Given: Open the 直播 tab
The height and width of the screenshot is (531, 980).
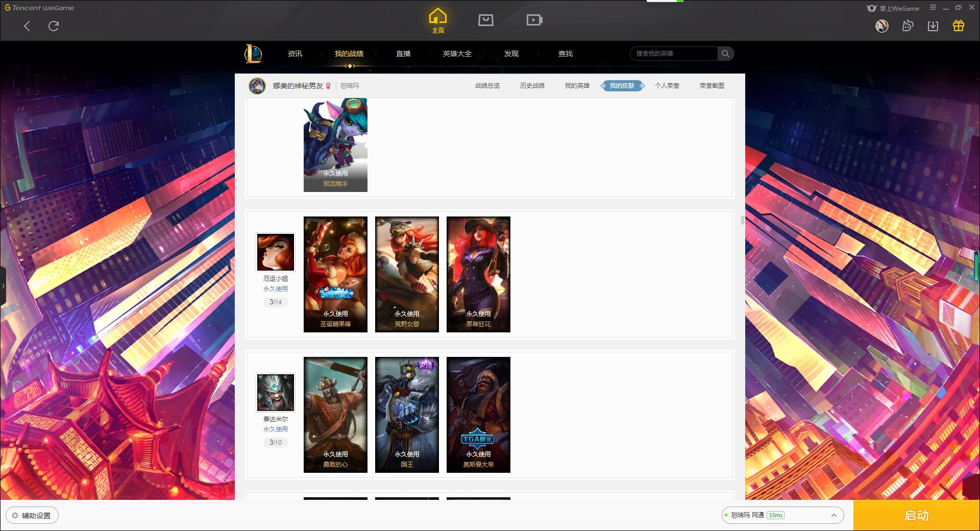Looking at the screenshot, I should tap(403, 54).
